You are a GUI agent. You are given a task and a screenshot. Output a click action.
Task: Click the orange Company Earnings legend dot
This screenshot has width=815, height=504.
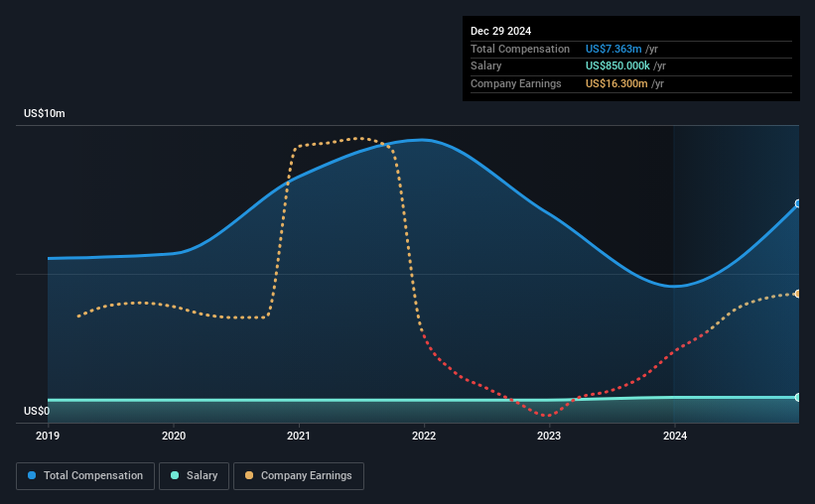coord(249,475)
